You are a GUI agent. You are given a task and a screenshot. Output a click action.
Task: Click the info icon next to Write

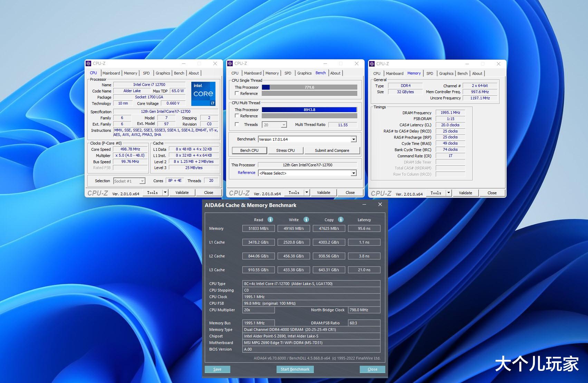pos(306,219)
